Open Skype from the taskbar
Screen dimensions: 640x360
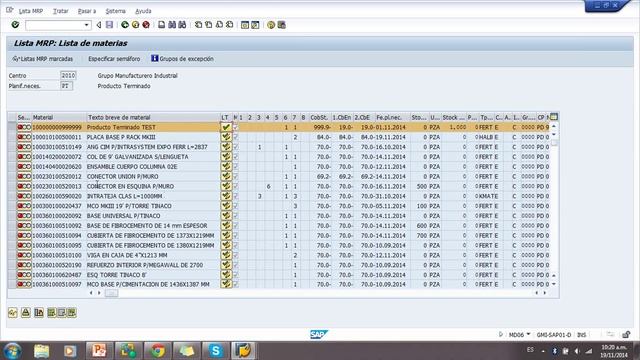pos(216,351)
